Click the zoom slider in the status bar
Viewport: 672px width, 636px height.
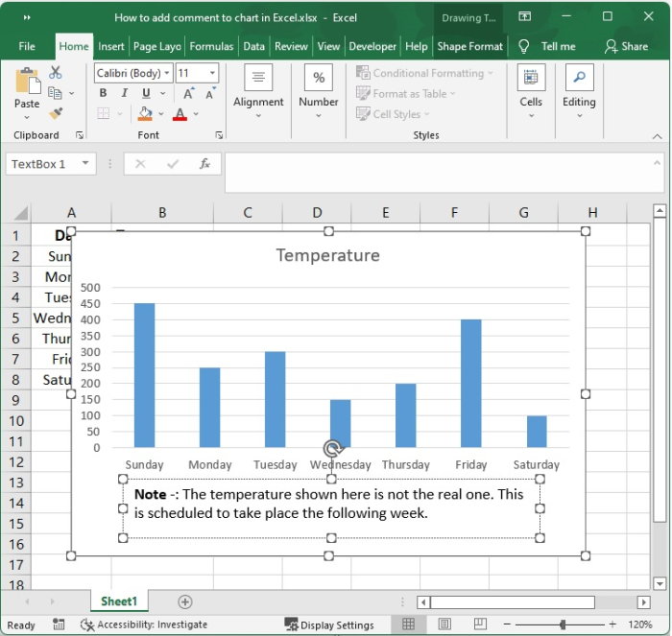tap(564, 624)
